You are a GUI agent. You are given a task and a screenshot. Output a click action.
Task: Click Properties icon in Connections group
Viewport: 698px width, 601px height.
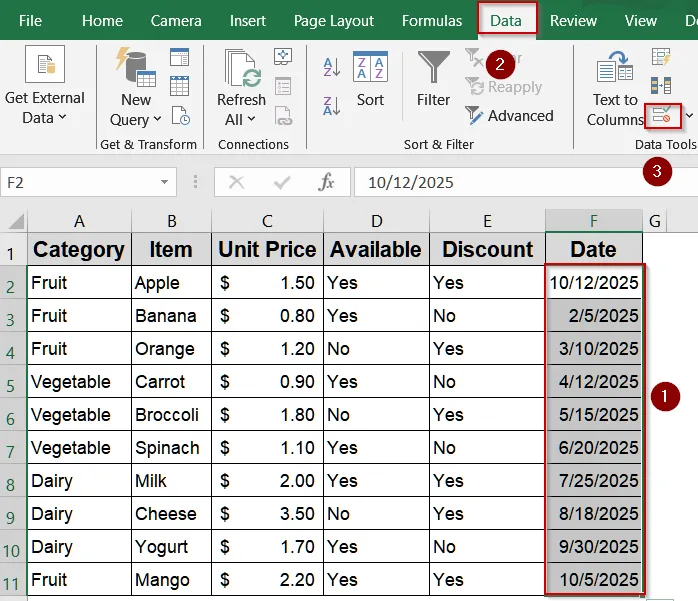[x=283, y=86]
